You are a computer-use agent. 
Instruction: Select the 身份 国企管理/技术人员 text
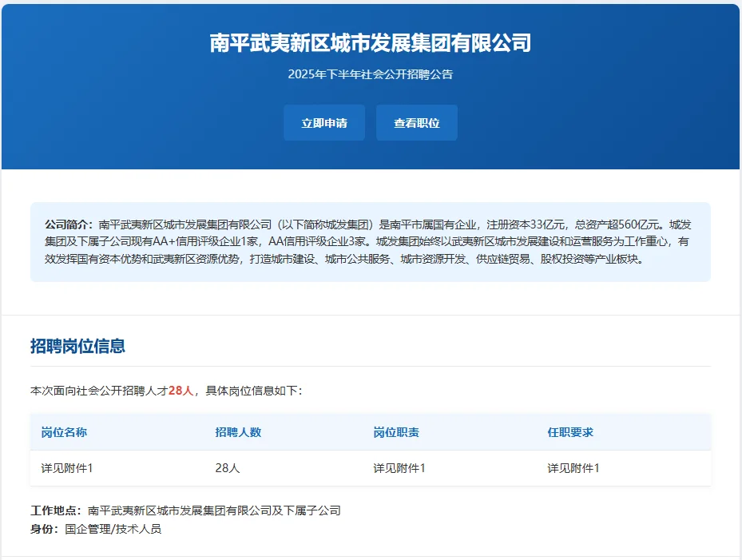(x=97, y=529)
